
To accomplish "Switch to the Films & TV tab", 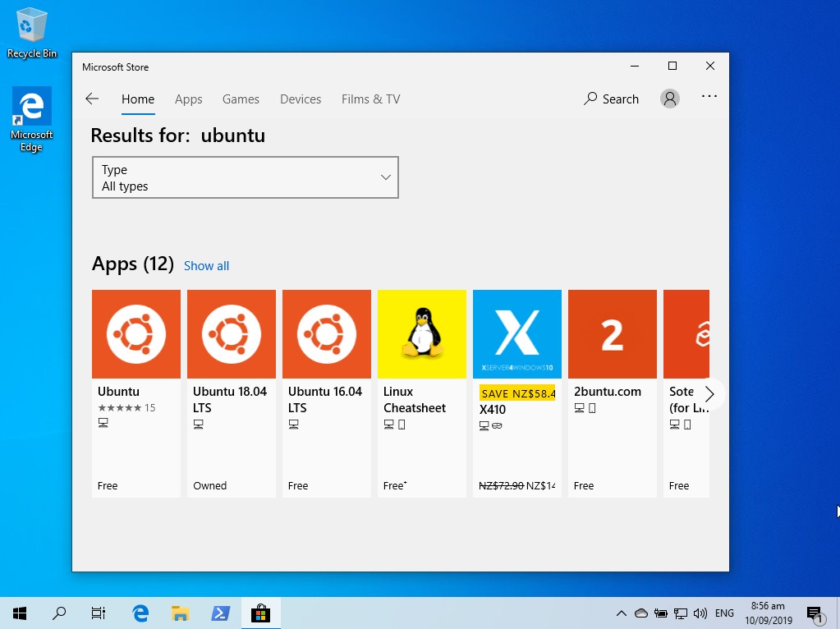I will click(370, 99).
